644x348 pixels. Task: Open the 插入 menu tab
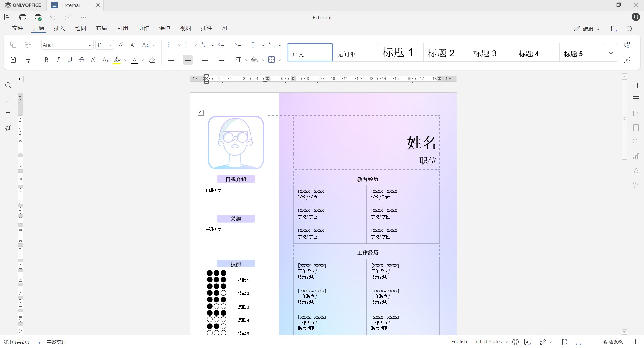pos(59,28)
